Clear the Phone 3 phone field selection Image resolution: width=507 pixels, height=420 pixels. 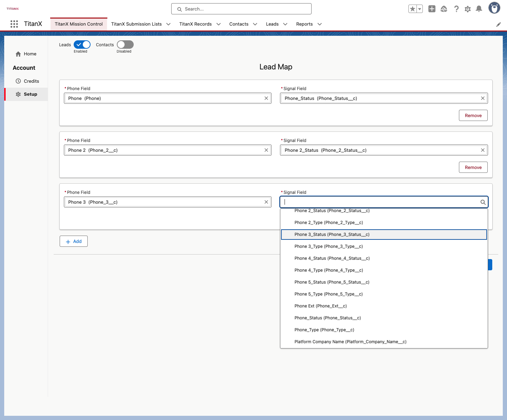coord(266,202)
